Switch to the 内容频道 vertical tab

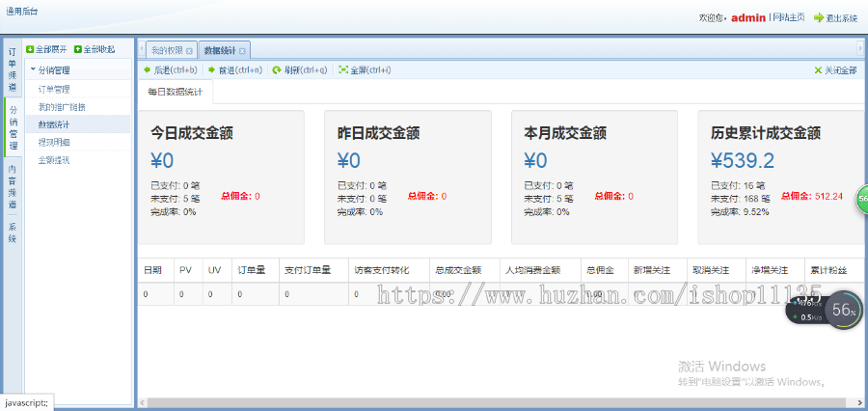13,185
